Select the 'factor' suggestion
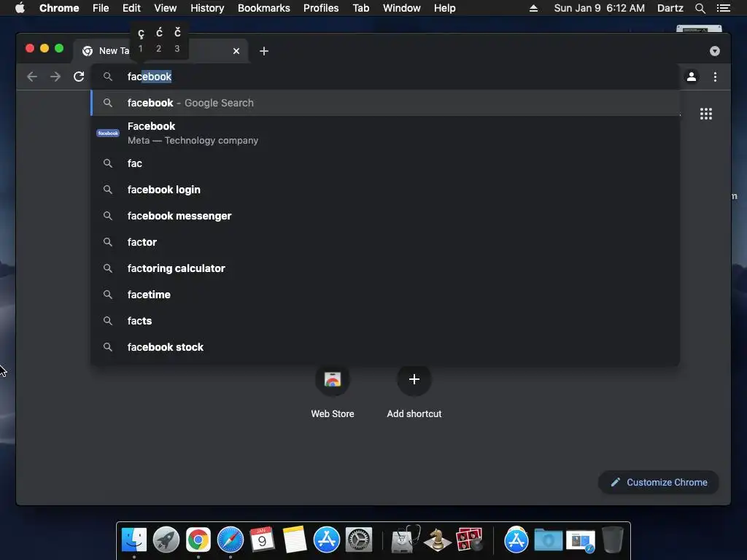747x560 pixels. pyautogui.click(x=385, y=242)
